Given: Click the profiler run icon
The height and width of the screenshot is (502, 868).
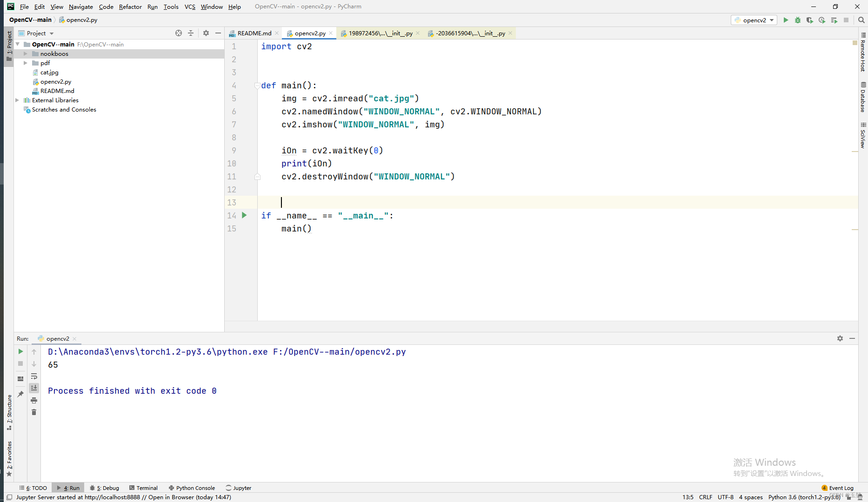Looking at the screenshot, I should pyautogui.click(x=822, y=20).
